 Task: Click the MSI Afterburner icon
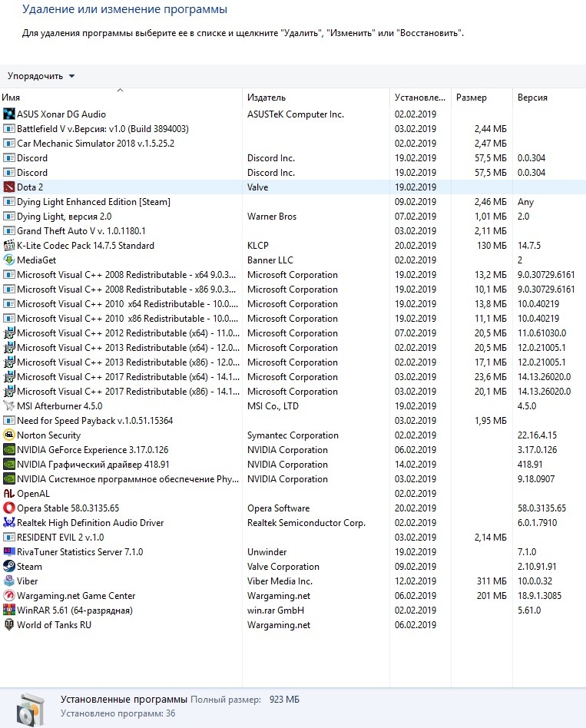(9, 406)
